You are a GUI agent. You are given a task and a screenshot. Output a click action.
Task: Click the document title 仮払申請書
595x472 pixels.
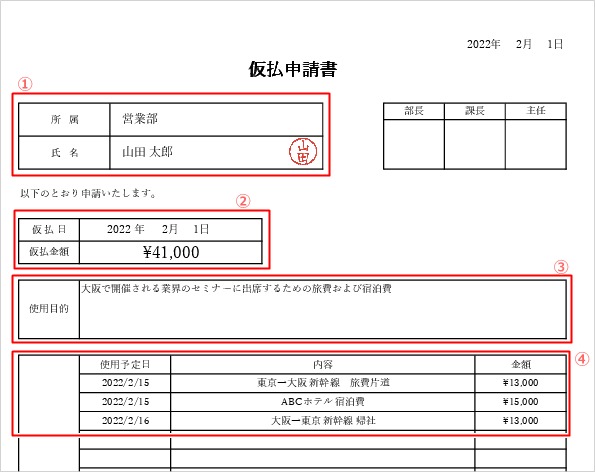click(293, 69)
